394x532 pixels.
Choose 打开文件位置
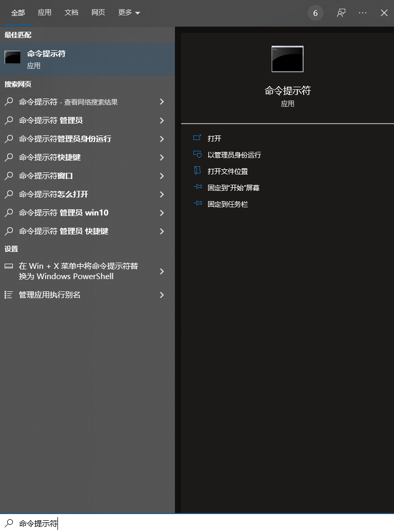(228, 171)
